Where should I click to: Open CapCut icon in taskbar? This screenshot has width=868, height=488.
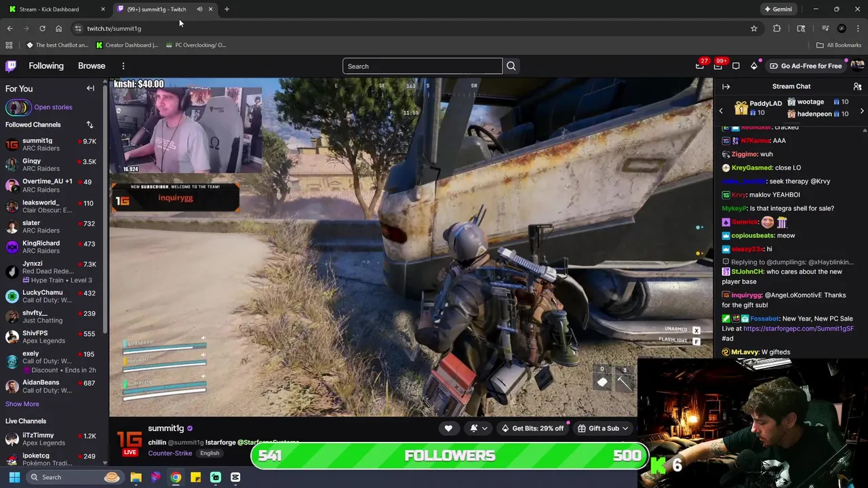point(235,477)
